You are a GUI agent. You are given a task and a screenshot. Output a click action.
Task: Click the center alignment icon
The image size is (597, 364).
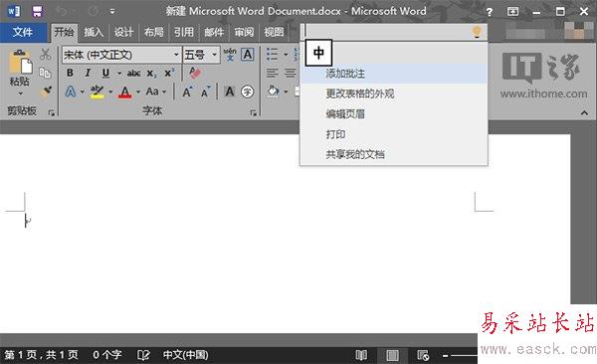[x=291, y=73]
